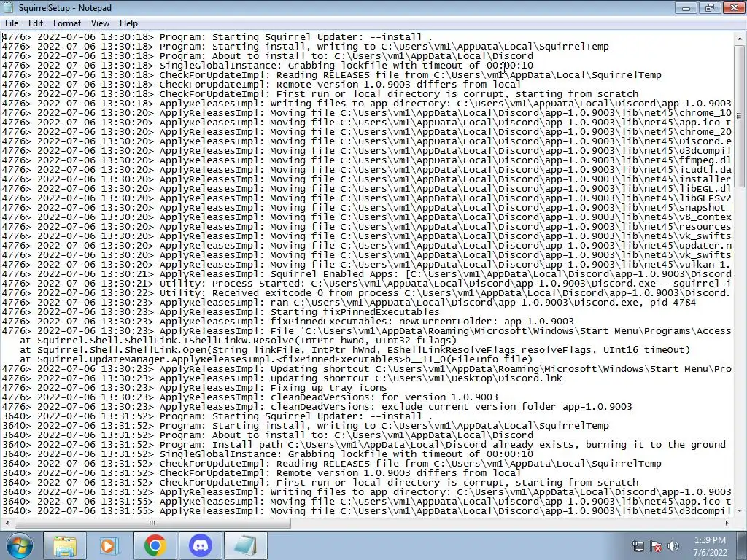The image size is (747, 560).
Task: Open the Edit menu
Action: pos(35,23)
